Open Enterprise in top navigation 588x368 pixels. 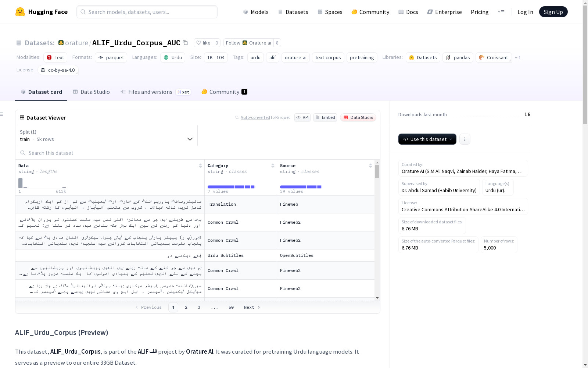[x=444, y=12]
